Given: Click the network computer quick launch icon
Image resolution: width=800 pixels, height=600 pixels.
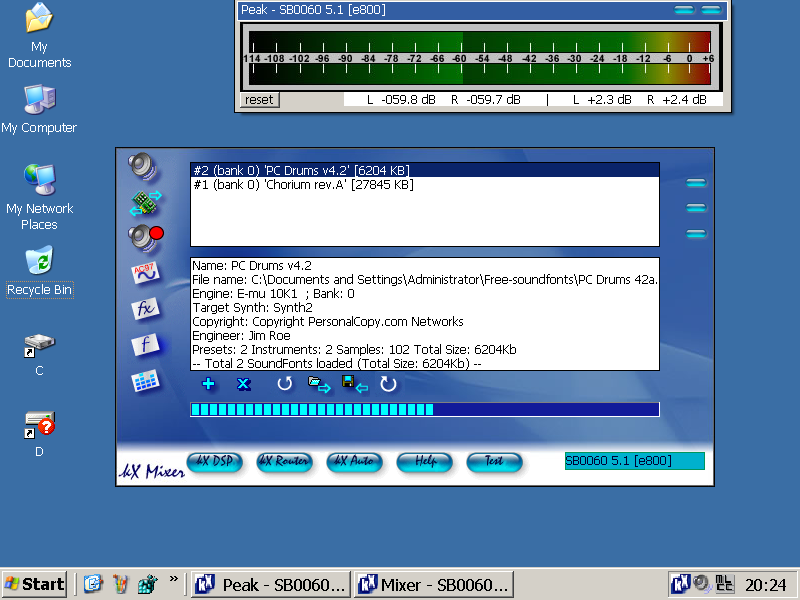Looking at the screenshot, I should point(148,584).
